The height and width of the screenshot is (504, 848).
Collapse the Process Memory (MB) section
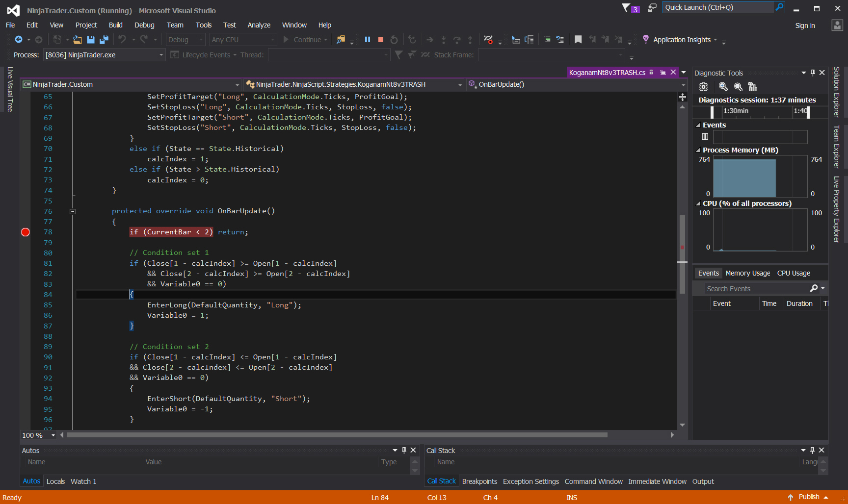698,150
